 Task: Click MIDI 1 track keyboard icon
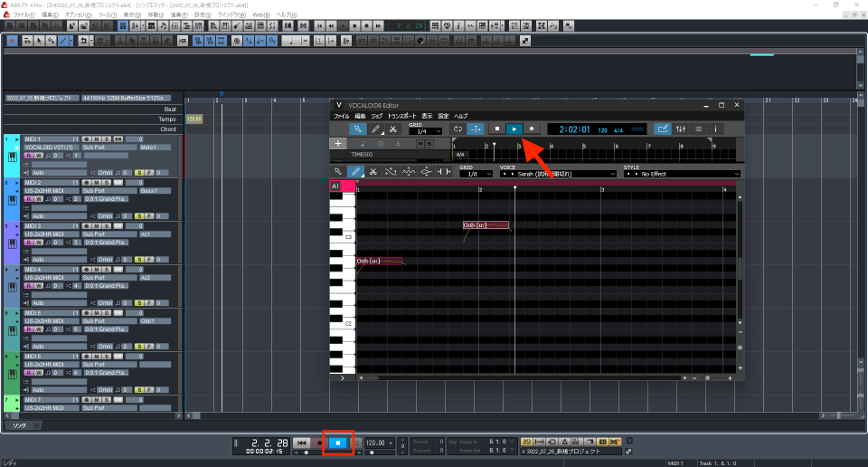coord(12,157)
